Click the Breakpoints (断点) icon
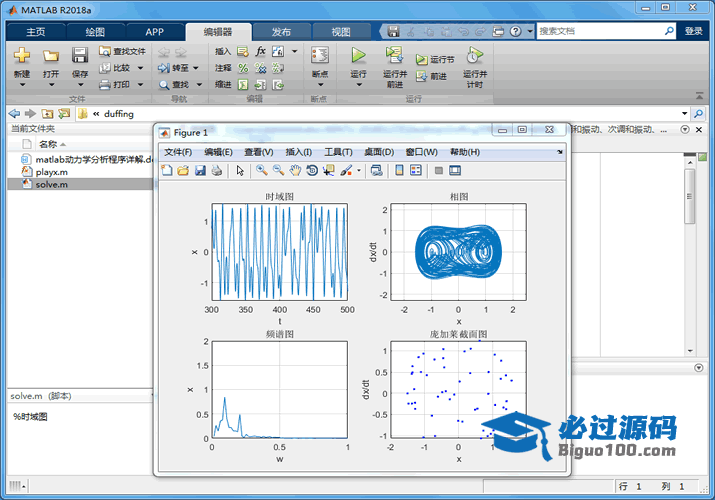This screenshot has width=715, height=500. 320,56
